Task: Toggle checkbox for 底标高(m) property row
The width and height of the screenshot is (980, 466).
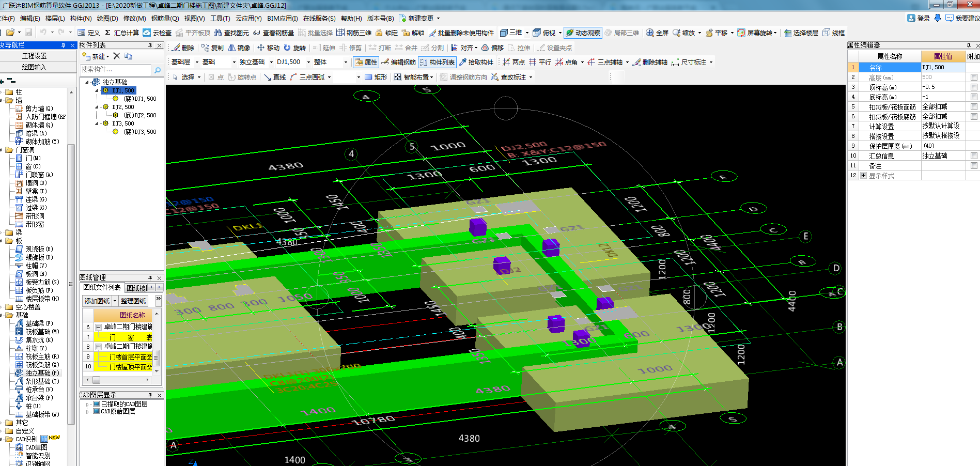Action: click(974, 97)
